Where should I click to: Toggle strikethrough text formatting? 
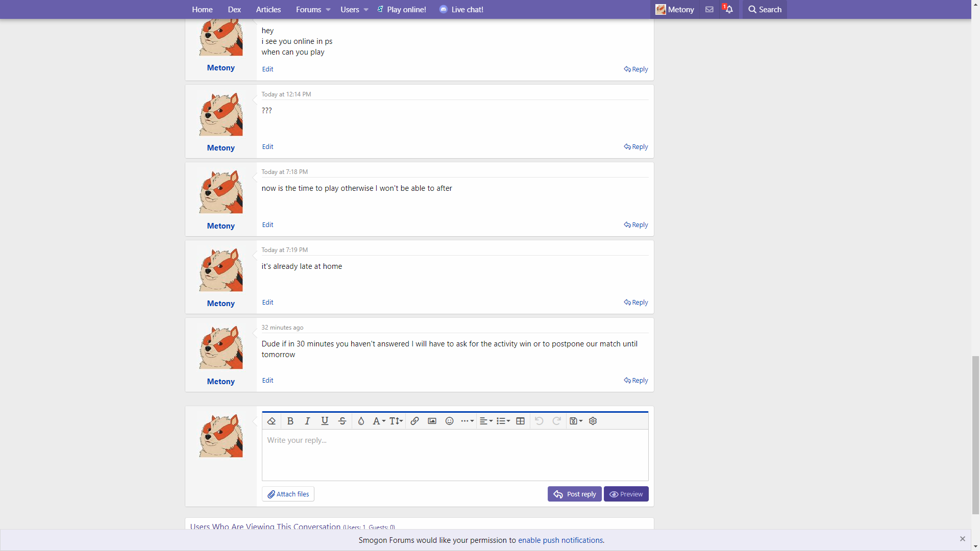point(342,421)
